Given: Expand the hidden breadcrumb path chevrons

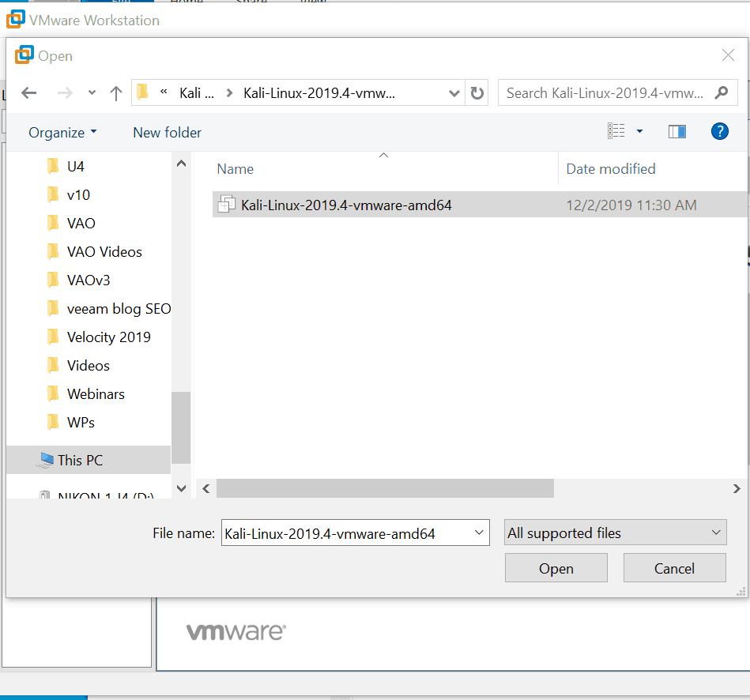Looking at the screenshot, I should tap(164, 92).
